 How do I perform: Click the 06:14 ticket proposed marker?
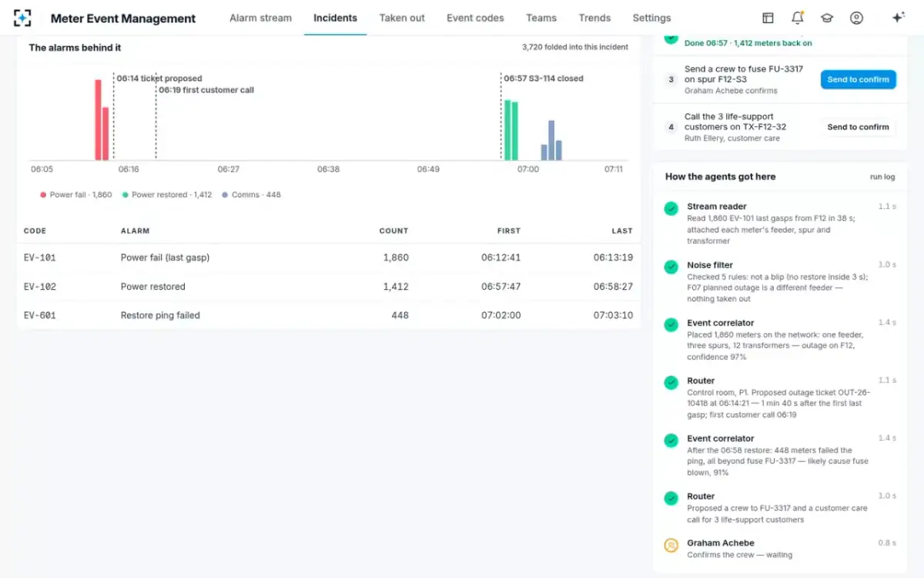coord(159,79)
